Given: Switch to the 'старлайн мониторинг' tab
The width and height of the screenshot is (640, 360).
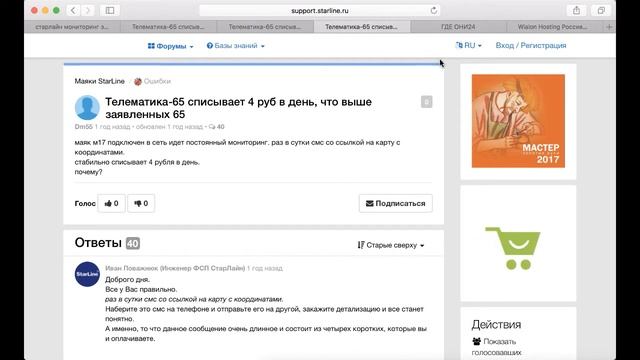Looking at the screenshot, I should pos(72,27).
